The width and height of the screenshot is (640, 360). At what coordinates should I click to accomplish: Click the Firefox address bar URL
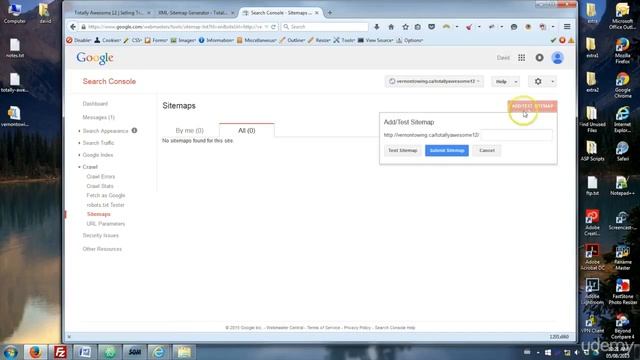pyautogui.click(x=176, y=27)
